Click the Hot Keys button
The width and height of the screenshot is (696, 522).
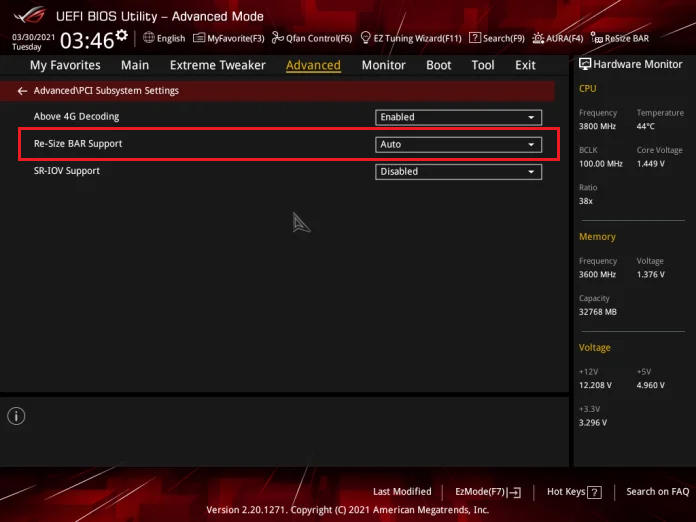click(574, 492)
